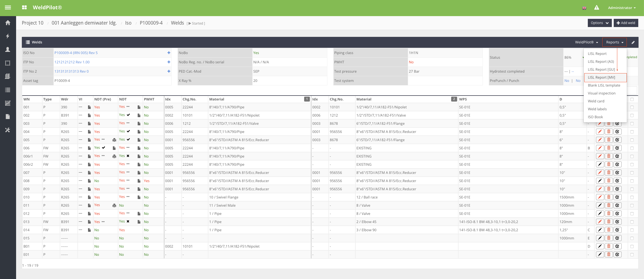Viewport: 644px width, 279px height.
Task: Open ISO link P100009-4 (IRN 005) Rev 5
Action: click(76, 53)
